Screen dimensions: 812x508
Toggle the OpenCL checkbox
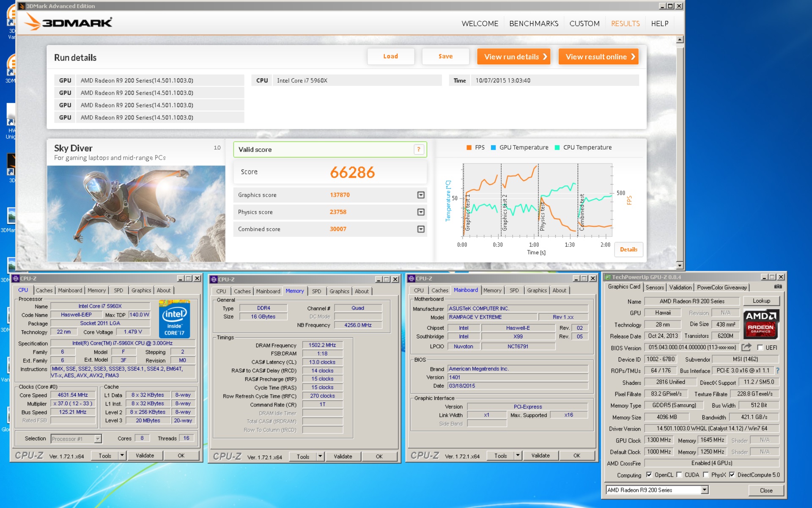pos(649,475)
